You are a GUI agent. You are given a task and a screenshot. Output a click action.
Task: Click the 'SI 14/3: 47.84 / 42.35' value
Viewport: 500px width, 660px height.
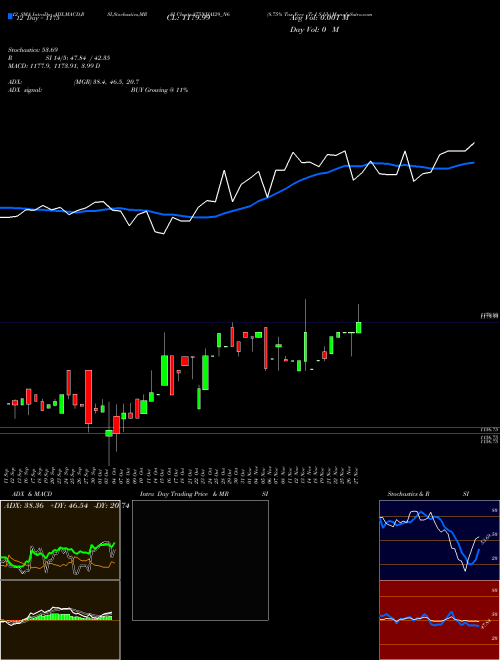pos(78,58)
